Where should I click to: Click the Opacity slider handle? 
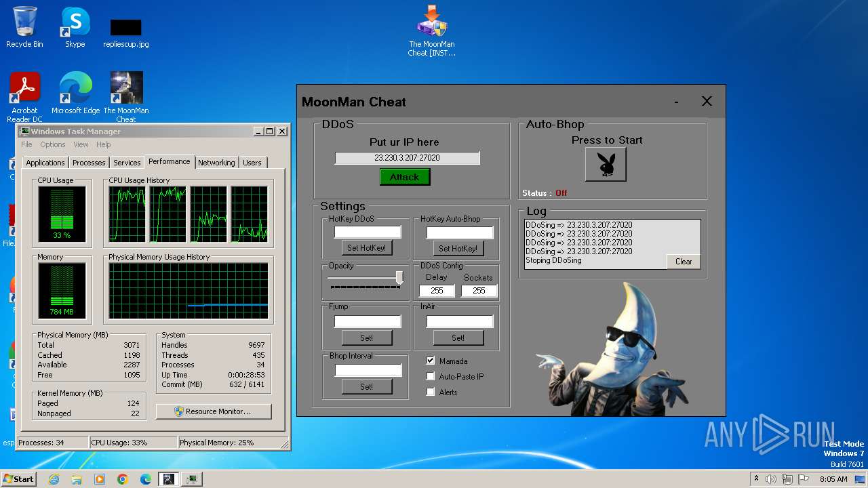point(399,278)
